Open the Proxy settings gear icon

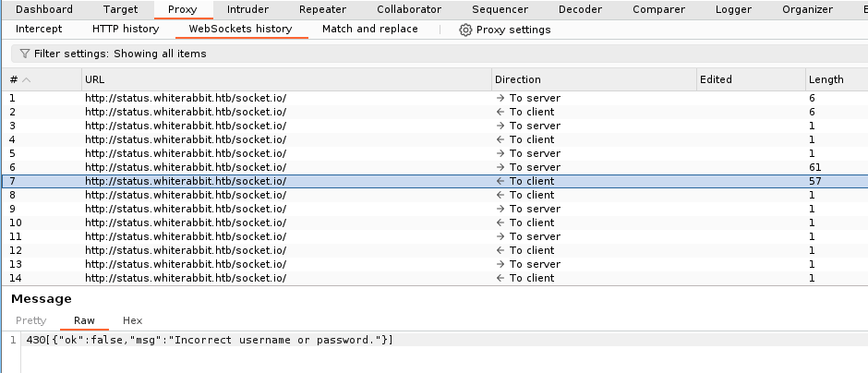pos(465,30)
